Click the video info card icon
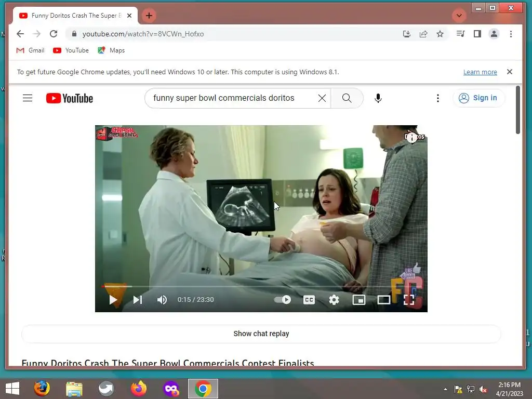The width and height of the screenshot is (532, 399). tap(412, 137)
